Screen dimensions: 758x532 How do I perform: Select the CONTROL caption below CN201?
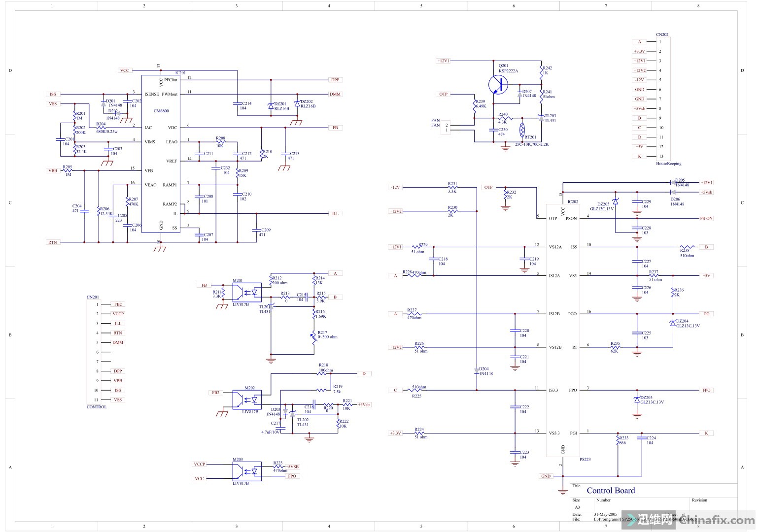point(97,407)
